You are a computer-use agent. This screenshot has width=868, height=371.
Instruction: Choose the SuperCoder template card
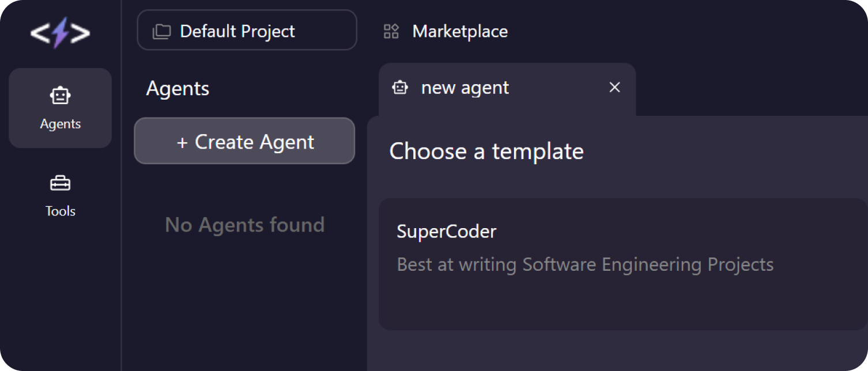click(621, 264)
